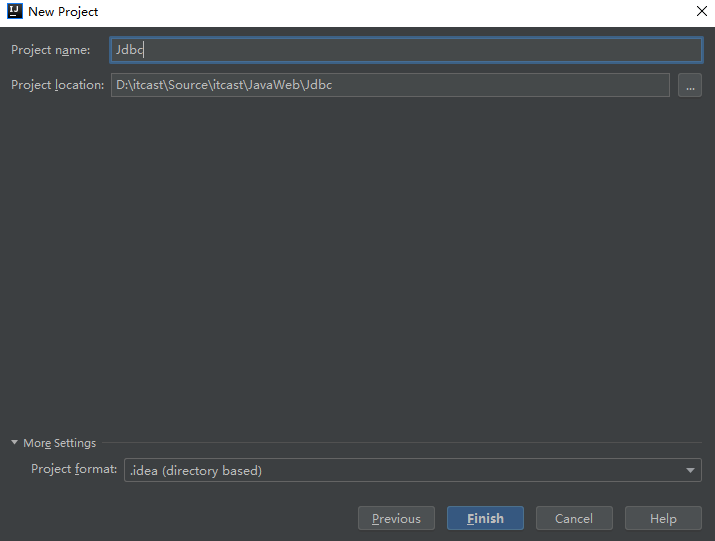Place cursor in the 'Jdbc' name text

coord(130,50)
